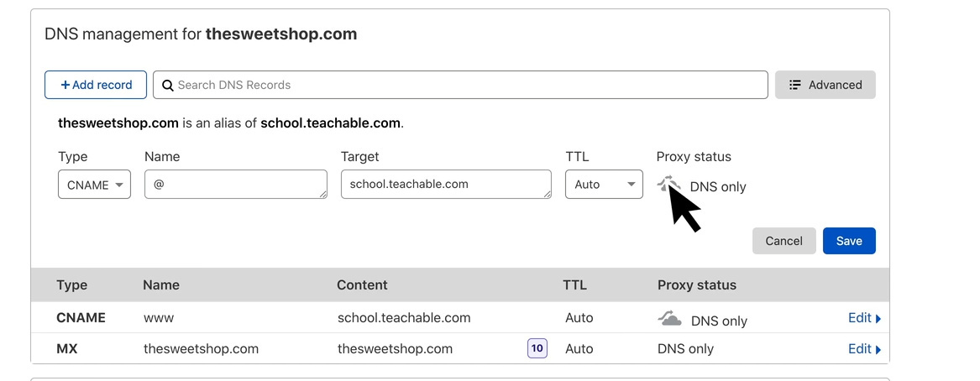Click the Proxy status column header in the table

(696, 285)
